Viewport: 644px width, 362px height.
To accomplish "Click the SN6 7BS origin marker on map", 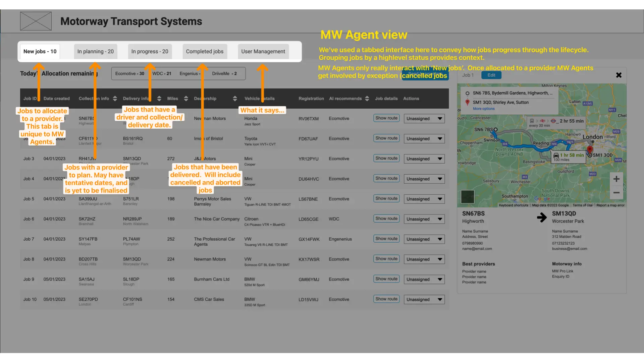I will (x=495, y=129).
